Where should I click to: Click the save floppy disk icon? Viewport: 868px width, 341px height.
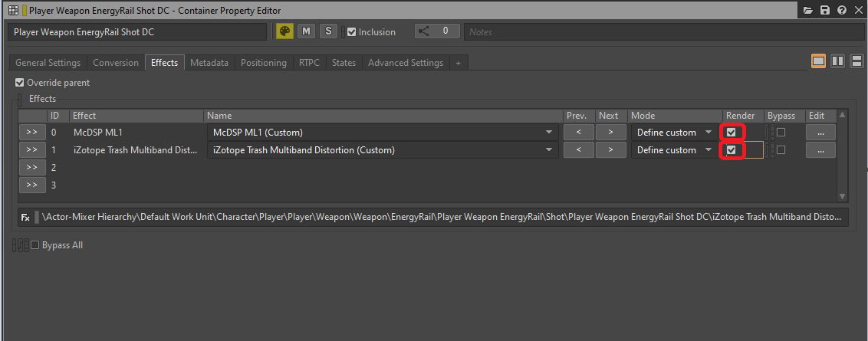(x=825, y=10)
